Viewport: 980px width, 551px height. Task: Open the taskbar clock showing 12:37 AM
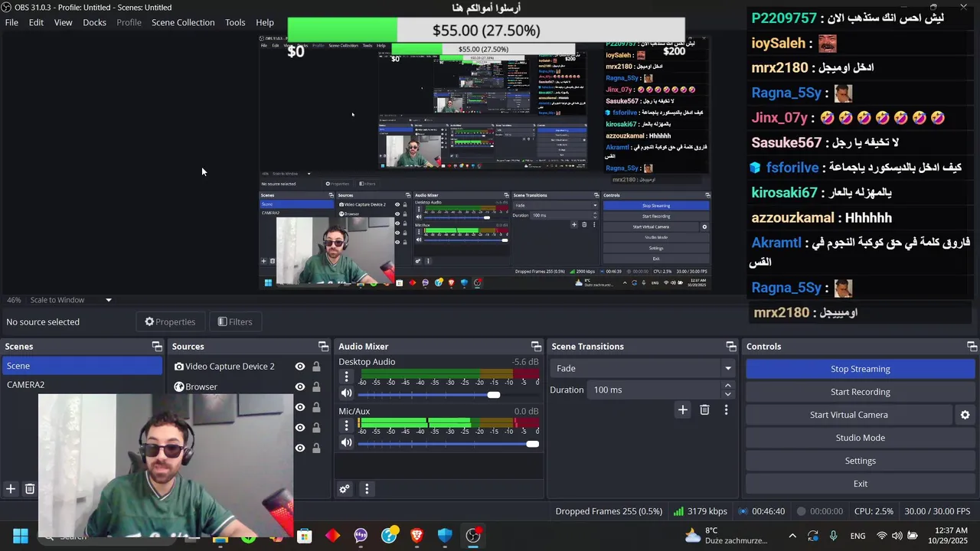pyautogui.click(x=951, y=536)
